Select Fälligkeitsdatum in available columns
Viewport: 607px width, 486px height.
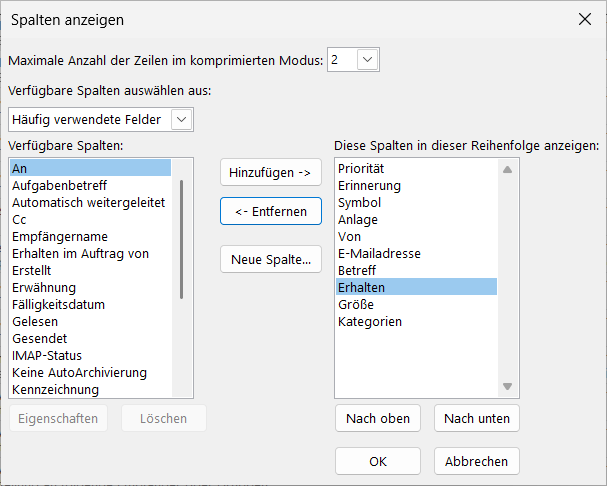(58, 304)
